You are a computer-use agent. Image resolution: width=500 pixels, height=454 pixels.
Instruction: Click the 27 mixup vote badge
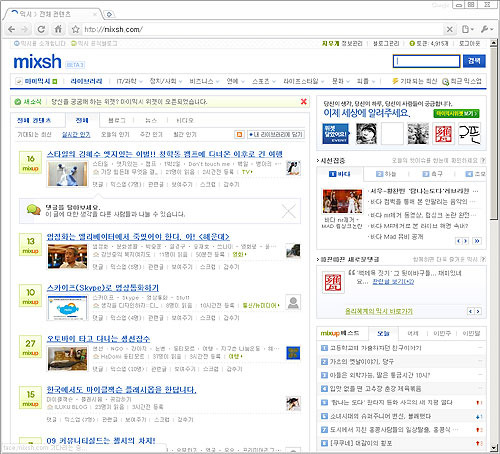point(30,347)
